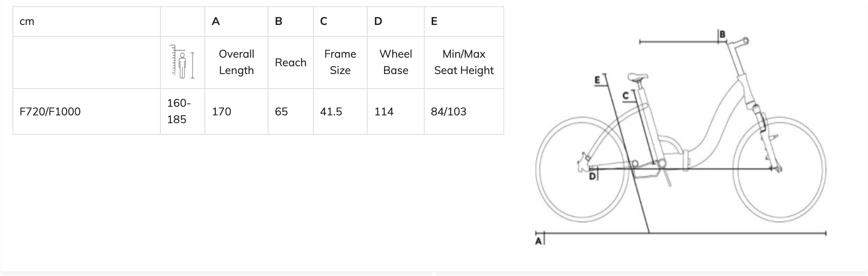
Task: Click the cm unit cell
Action: point(27,21)
